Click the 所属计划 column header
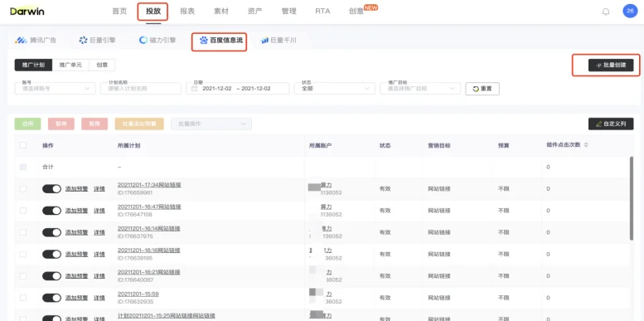 pyautogui.click(x=129, y=145)
